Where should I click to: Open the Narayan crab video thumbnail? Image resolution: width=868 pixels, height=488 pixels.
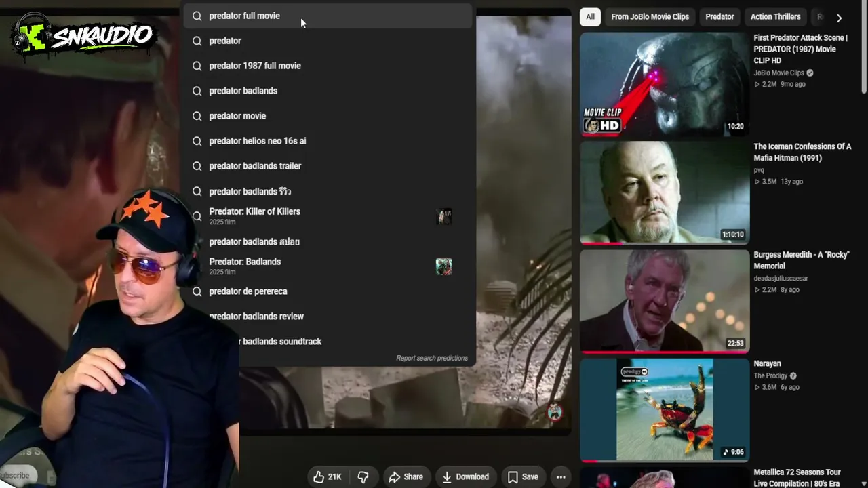click(x=665, y=410)
